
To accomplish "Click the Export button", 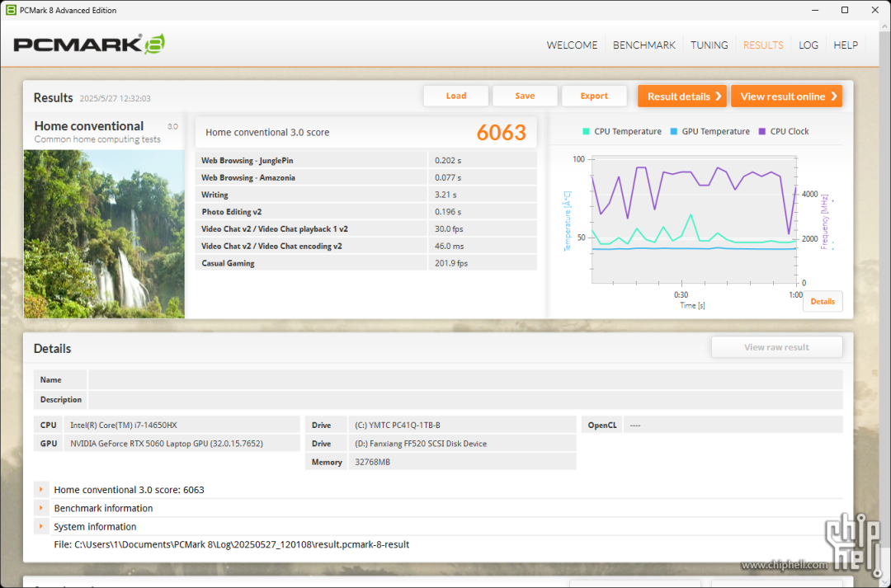I will [594, 96].
